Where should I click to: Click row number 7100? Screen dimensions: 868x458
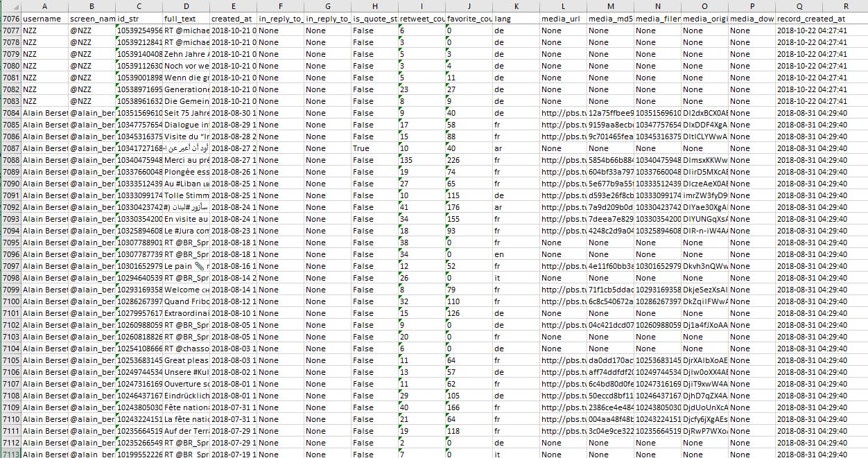[x=10, y=301]
